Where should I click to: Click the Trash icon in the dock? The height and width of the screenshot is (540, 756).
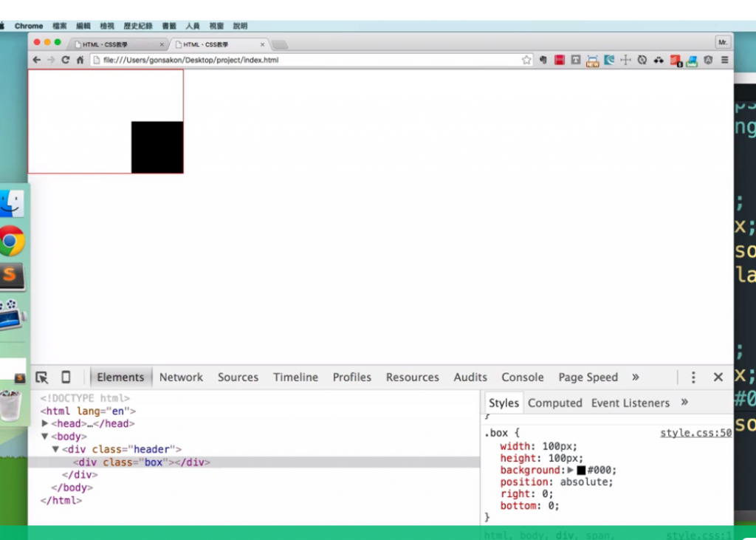pyautogui.click(x=10, y=406)
